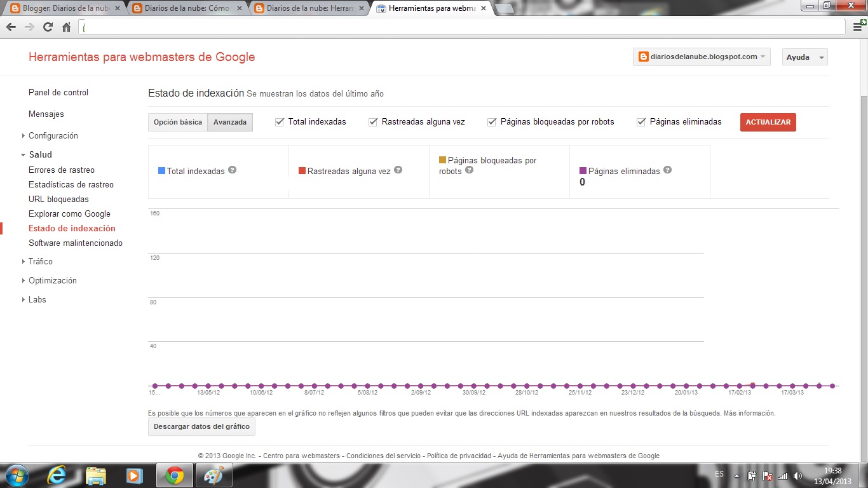The image size is (868, 488).
Task: Open Condiciones del servicio footer link
Action: pos(383,456)
